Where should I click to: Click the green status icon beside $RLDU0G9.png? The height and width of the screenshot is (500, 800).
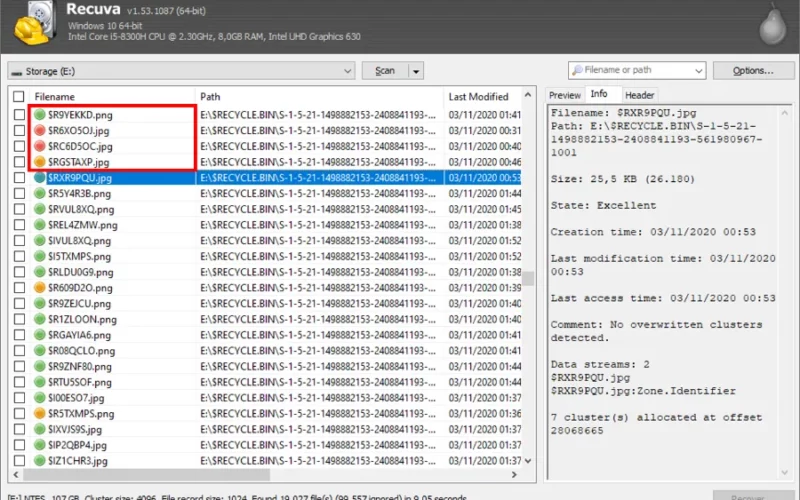tap(40, 272)
